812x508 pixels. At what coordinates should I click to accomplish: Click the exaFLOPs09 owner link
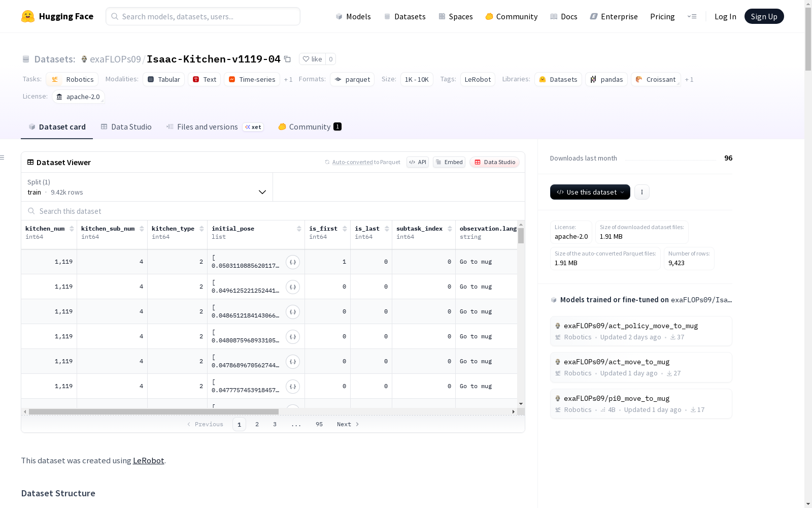115,59
